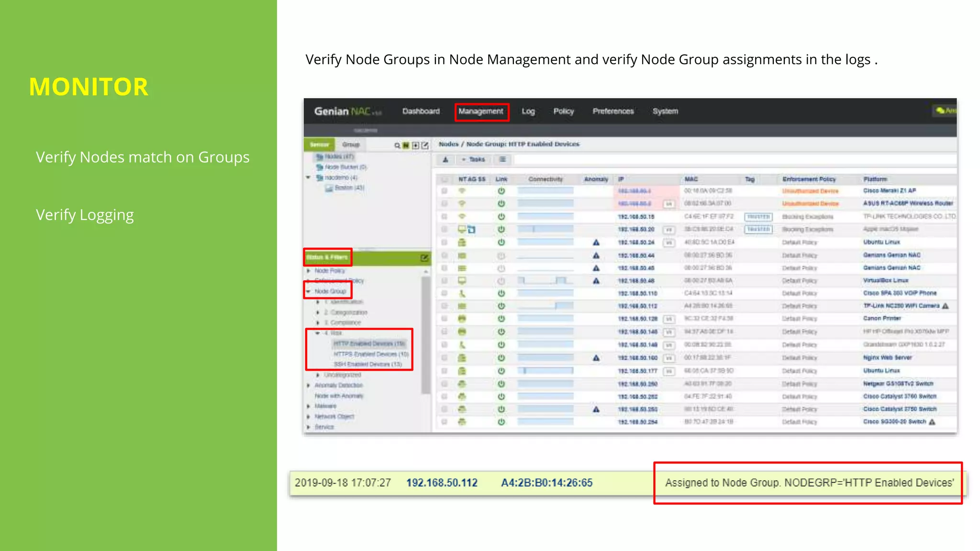The image size is (980, 551).
Task: Click the search magnifier icon in tree panel
Action: coord(397,145)
